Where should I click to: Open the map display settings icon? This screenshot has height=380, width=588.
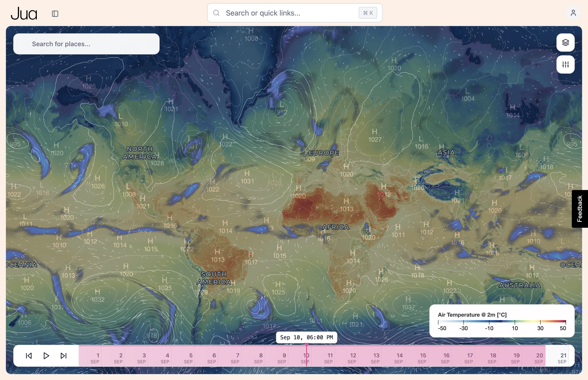(566, 65)
